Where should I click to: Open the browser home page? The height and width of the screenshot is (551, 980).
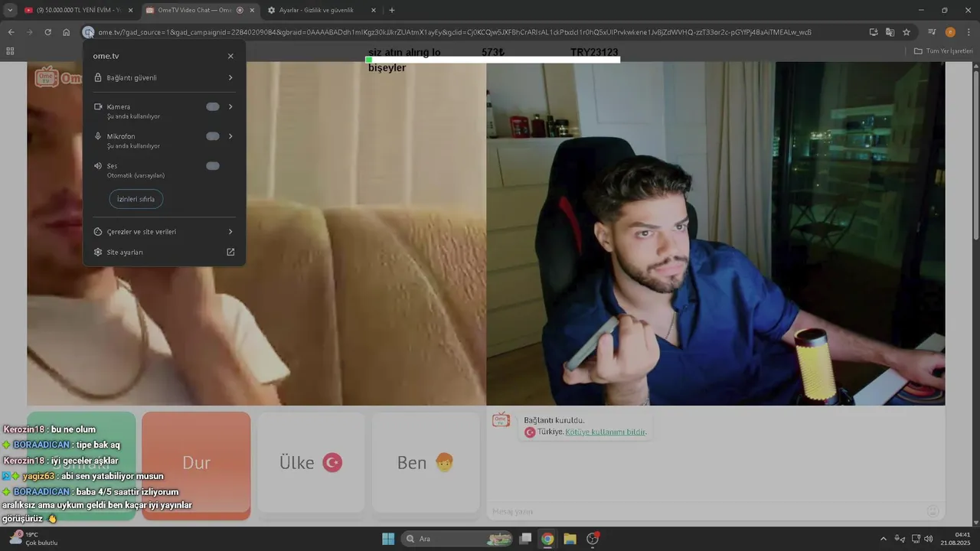[67, 32]
